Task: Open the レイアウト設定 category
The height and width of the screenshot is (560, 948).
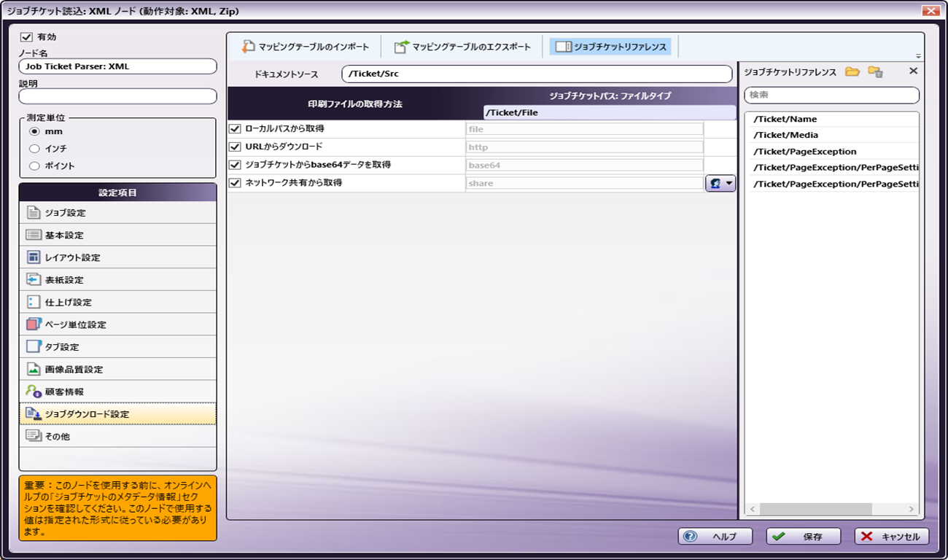Action: click(x=118, y=257)
